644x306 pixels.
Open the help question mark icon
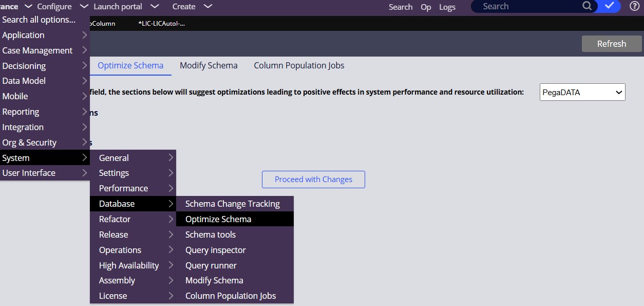click(x=634, y=6)
